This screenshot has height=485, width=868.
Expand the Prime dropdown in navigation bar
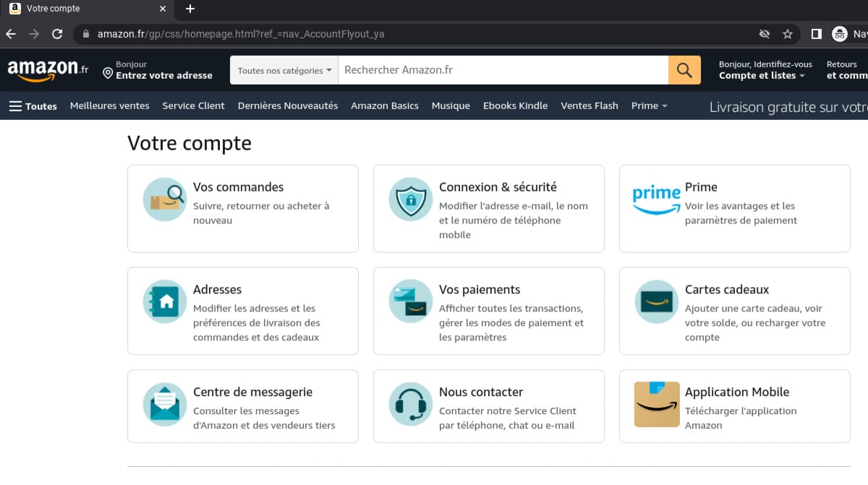[x=649, y=106]
